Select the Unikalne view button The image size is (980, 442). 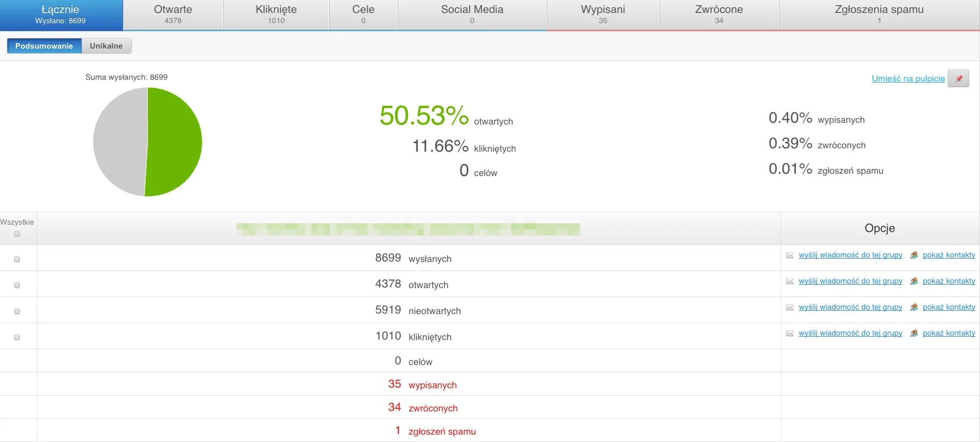pyautogui.click(x=106, y=46)
